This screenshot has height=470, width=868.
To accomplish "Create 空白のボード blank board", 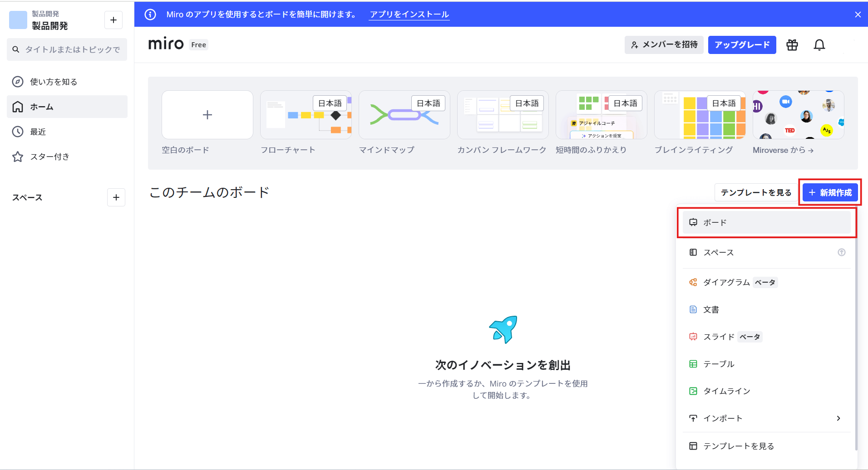I will coord(207,115).
